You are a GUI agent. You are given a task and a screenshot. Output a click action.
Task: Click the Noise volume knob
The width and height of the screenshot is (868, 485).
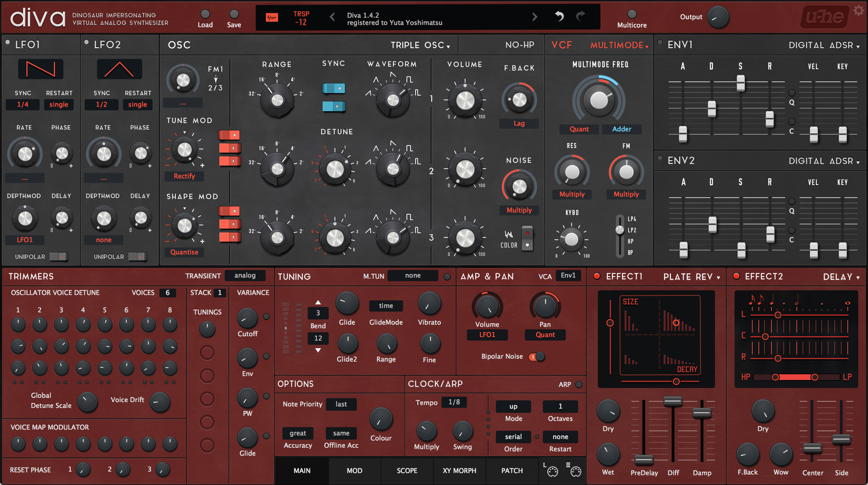coord(519,186)
